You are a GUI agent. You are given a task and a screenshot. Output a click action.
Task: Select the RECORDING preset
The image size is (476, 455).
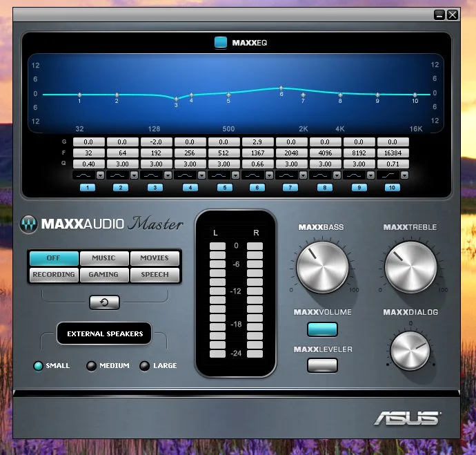coord(54,275)
